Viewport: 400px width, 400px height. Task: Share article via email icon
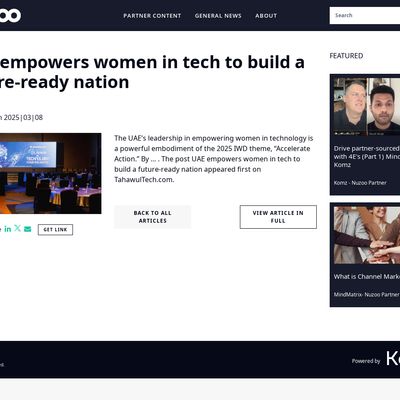click(x=28, y=229)
